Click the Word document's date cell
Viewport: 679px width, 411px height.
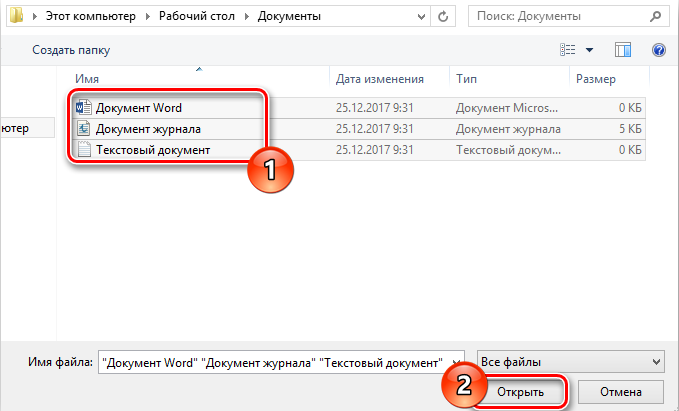click(x=375, y=108)
